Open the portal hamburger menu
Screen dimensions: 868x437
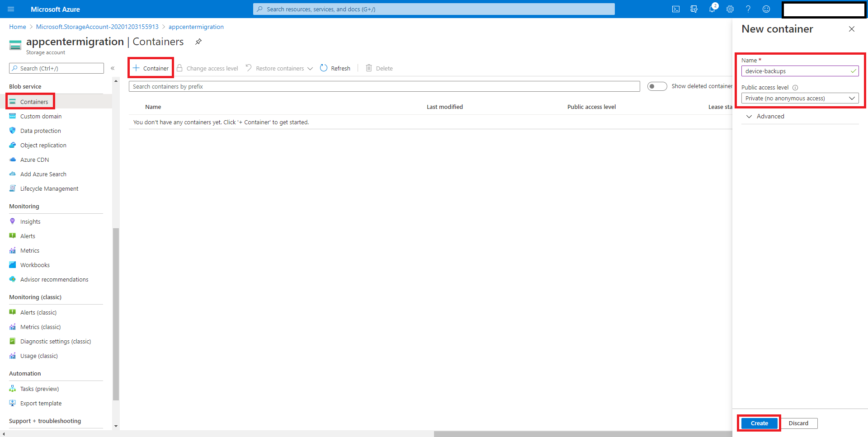tap(11, 9)
